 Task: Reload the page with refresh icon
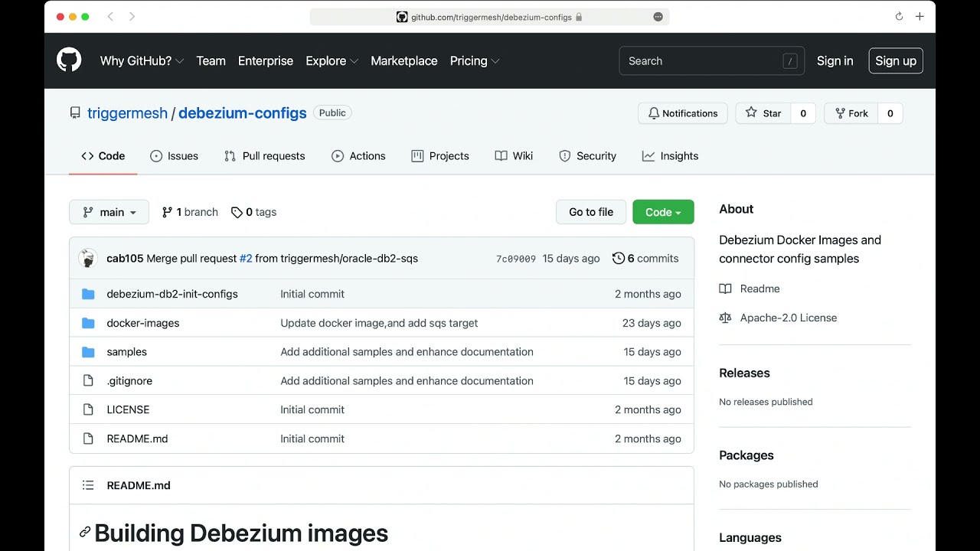point(899,17)
